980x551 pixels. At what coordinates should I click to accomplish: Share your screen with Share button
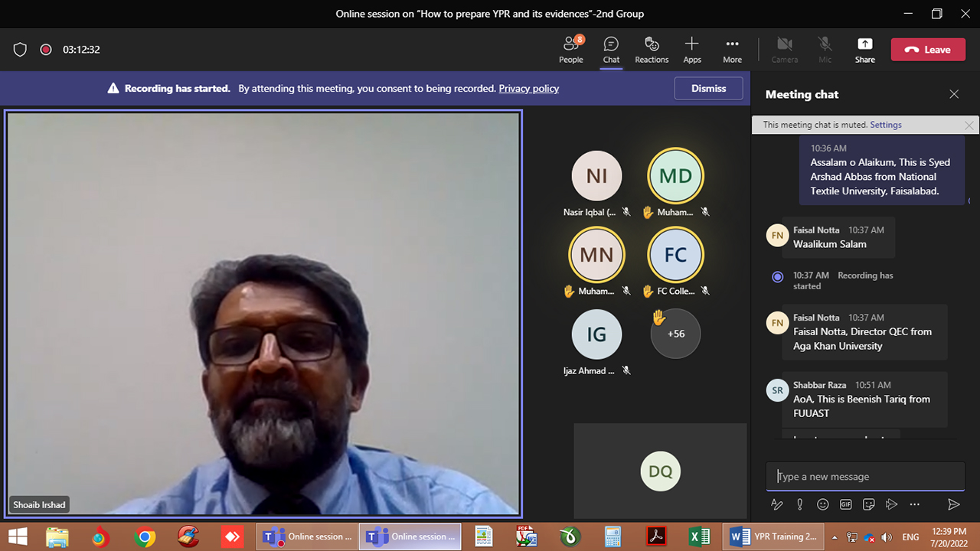864,50
